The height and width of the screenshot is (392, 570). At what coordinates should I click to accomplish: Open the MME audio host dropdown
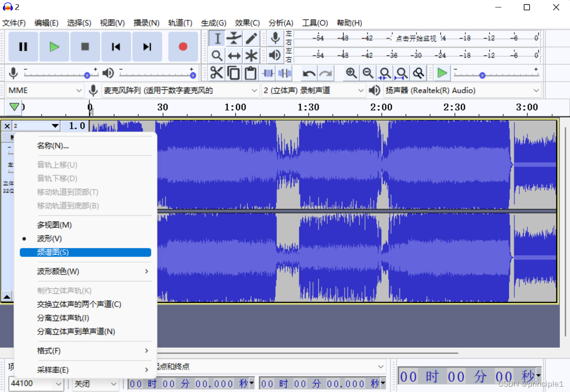click(45, 90)
